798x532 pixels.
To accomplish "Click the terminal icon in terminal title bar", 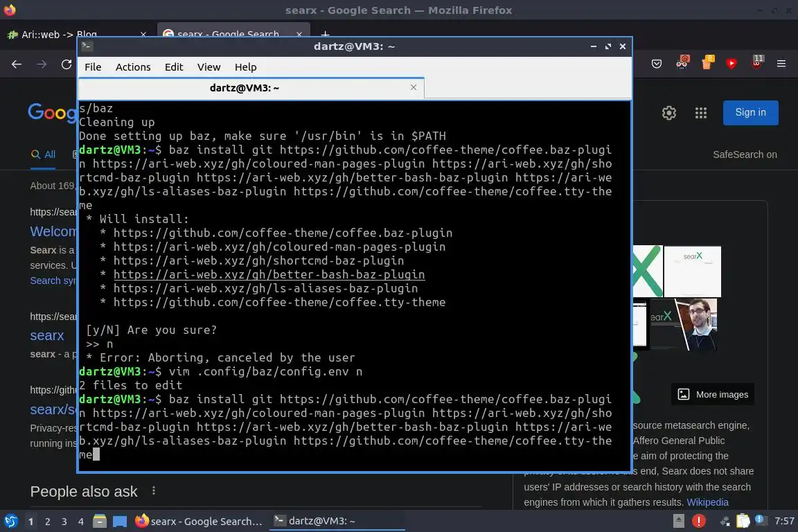I will click(x=87, y=46).
